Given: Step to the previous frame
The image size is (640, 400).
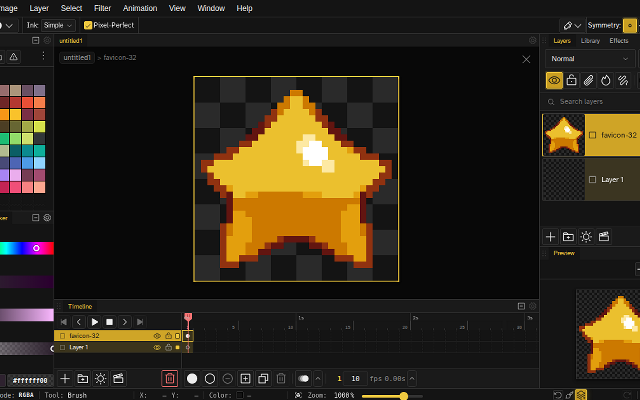Looking at the screenshot, I should 79,322.
